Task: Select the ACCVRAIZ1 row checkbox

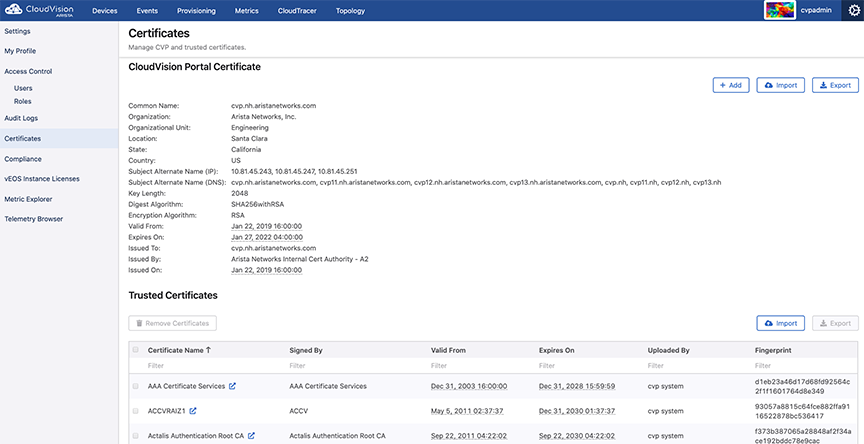Action: point(136,411)
